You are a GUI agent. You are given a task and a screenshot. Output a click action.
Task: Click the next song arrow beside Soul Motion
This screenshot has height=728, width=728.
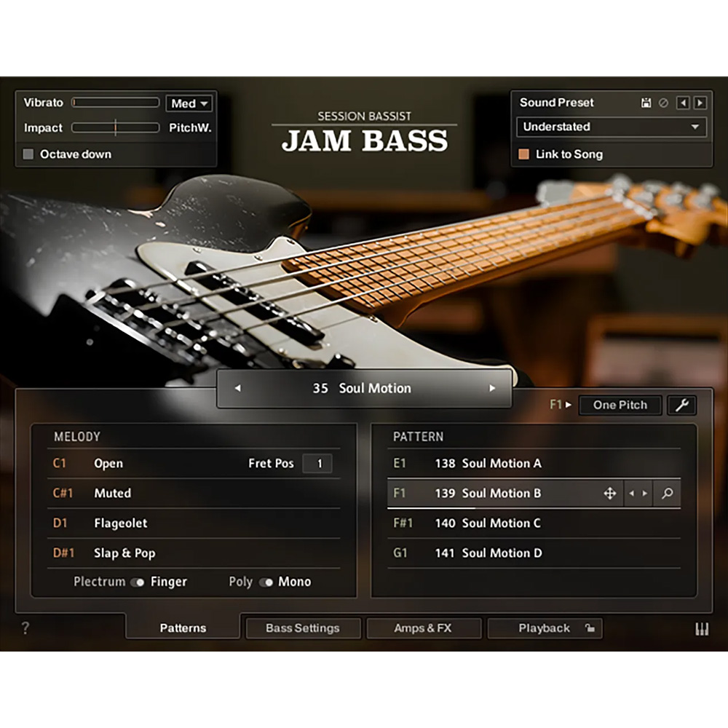(x=493, y=388)
